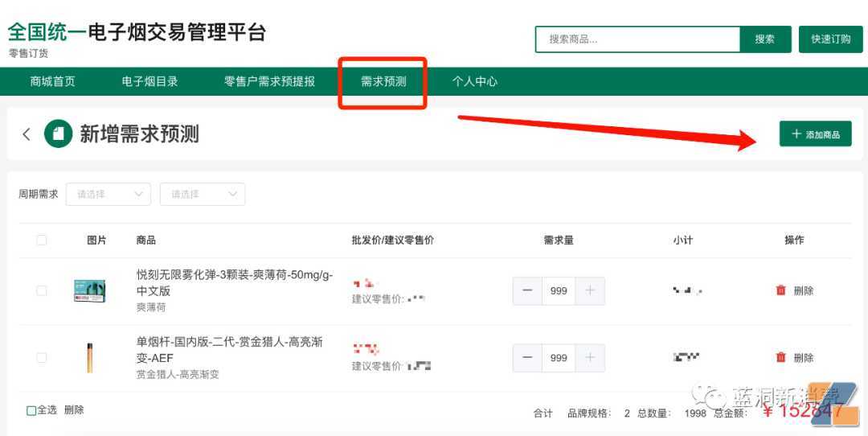Click the 全国统一电子烟交易管理平台 site title
Image resolution: width=868 pixels, height=436 pixels.
tap(137, 31)
